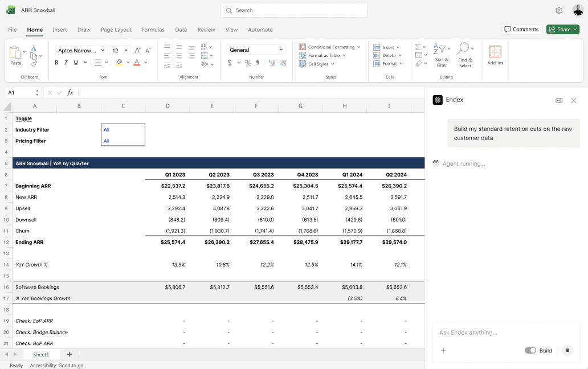Screen dimensions: 588x369
Task: Toggle underline formatting
Action: point(76,63)
